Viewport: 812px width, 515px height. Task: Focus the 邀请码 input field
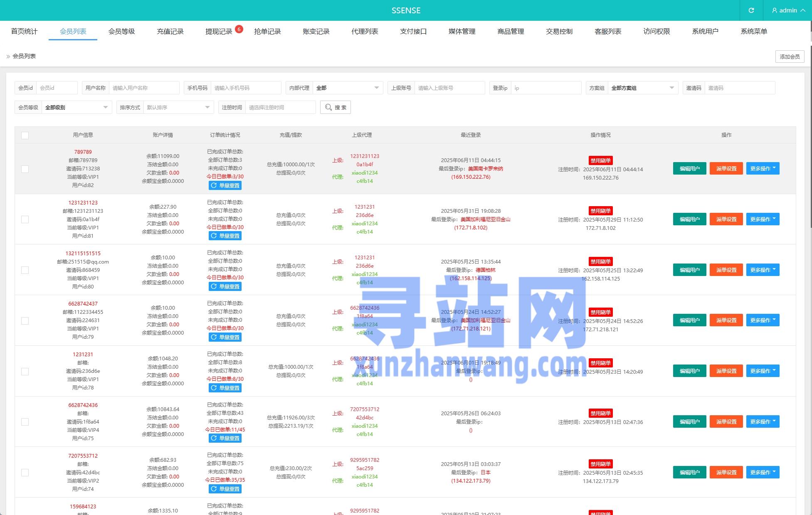pyautogui.click(x=740, y=88)
